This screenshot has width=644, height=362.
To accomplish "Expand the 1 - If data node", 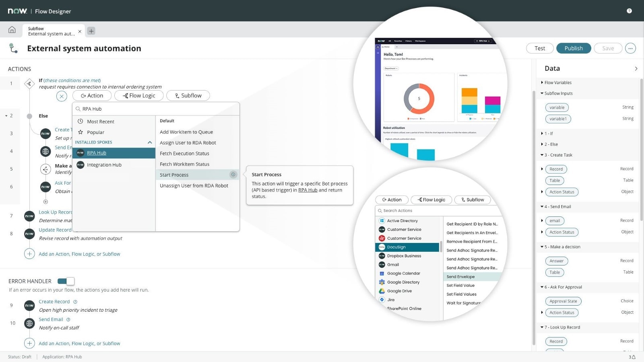I will point(542,134).
